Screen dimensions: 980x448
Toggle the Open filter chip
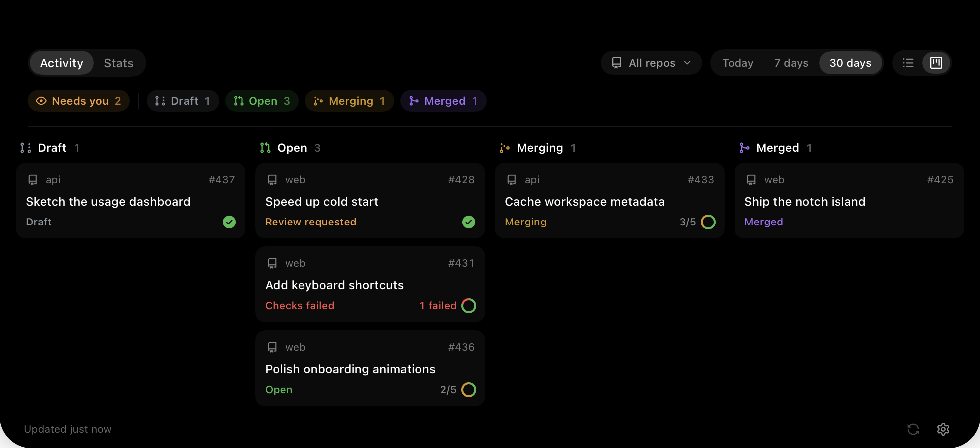pos(262,101)
